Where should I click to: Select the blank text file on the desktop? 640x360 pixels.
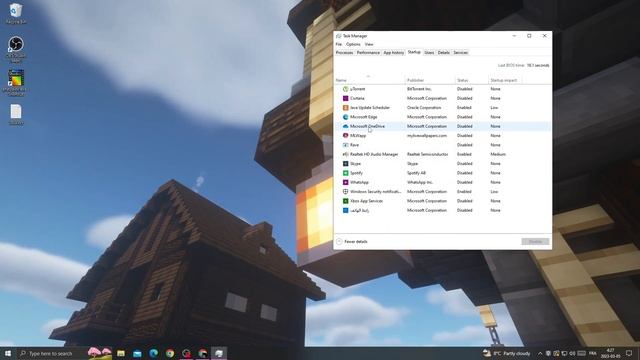tap(16, 114)
